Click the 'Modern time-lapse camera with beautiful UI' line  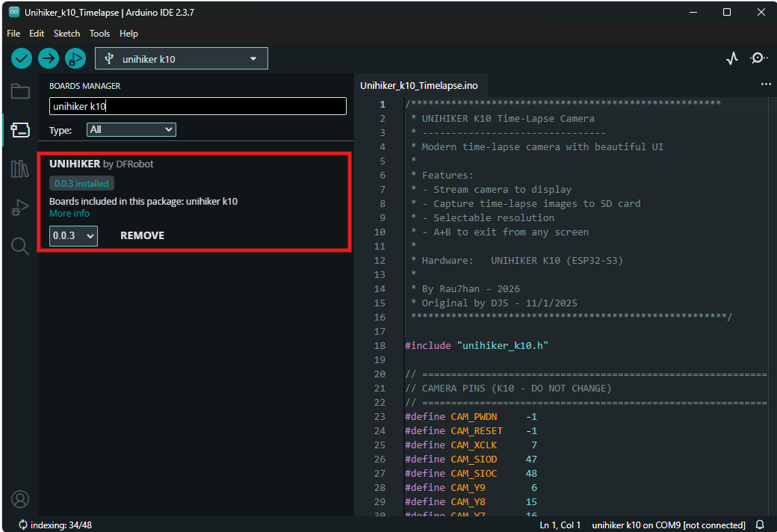point(537,146)
